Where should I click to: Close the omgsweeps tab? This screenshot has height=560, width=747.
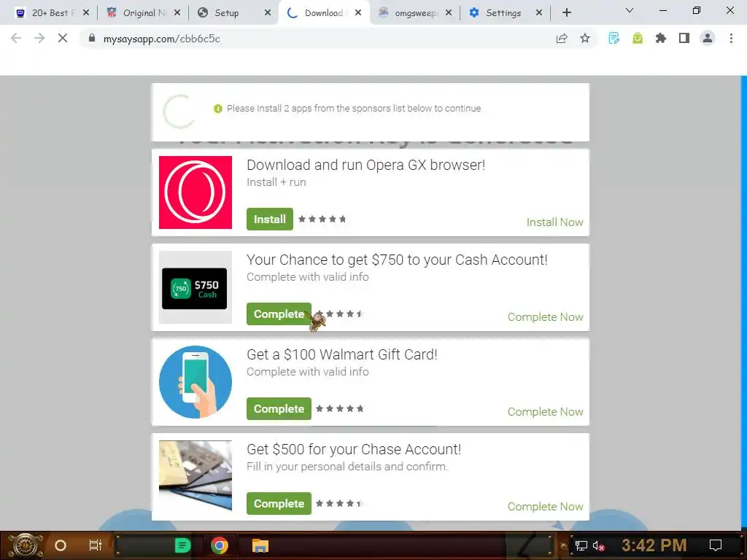pyautogui.click(x=449, y=13)
